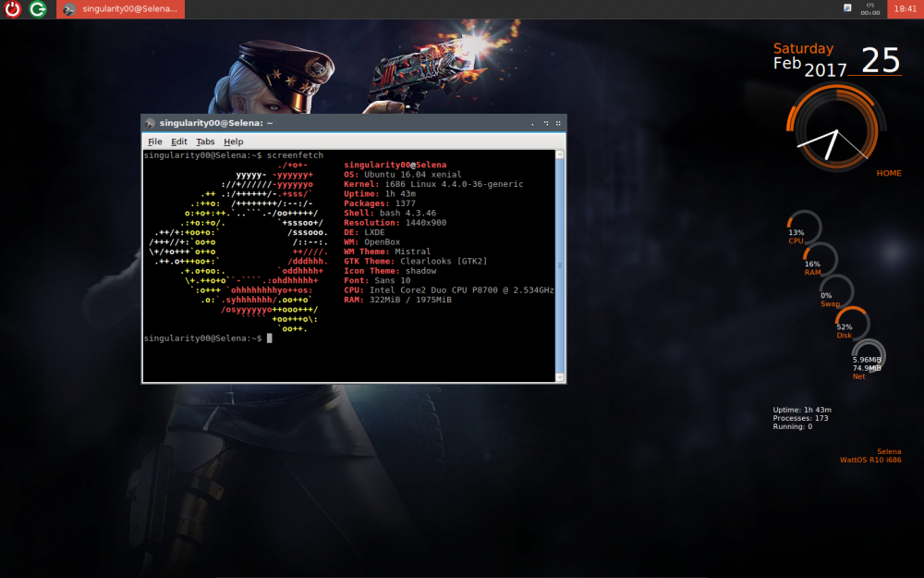Click the HOME label under the clock

pyautogui.click(x=889, y=174)
